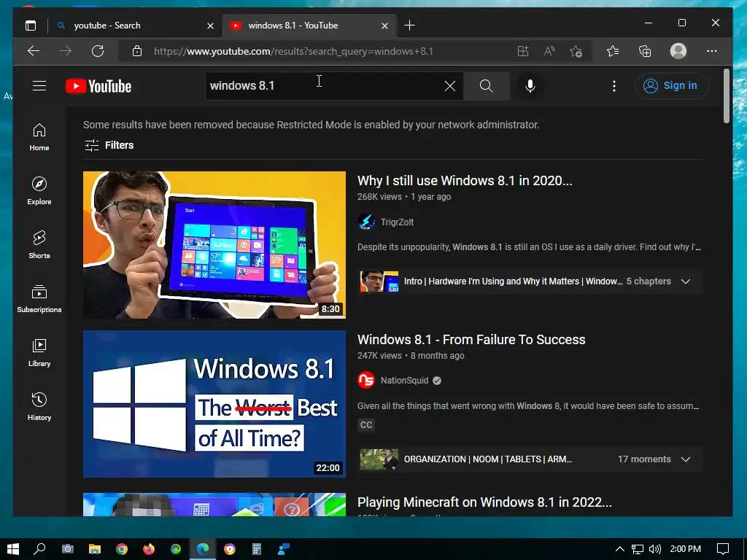Open Edge profile avatar
This screenshot has height=560, width=747.
tap(678, 51)
